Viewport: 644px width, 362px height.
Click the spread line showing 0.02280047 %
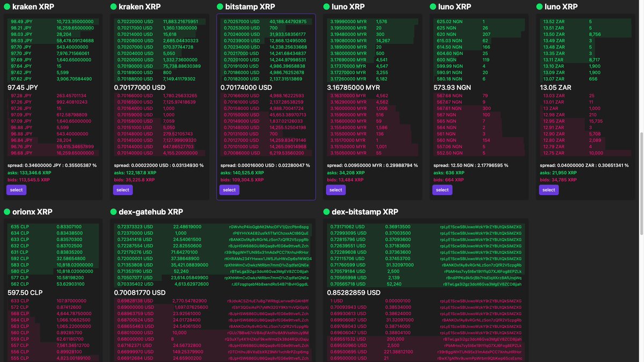[x=265, y=165]
